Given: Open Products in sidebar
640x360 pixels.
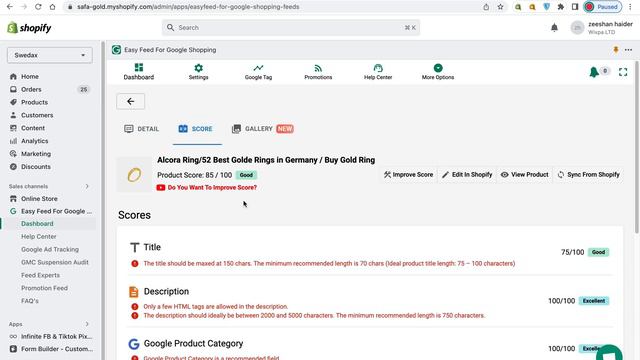Looking at the screenshot, I should tap(34, 102).
